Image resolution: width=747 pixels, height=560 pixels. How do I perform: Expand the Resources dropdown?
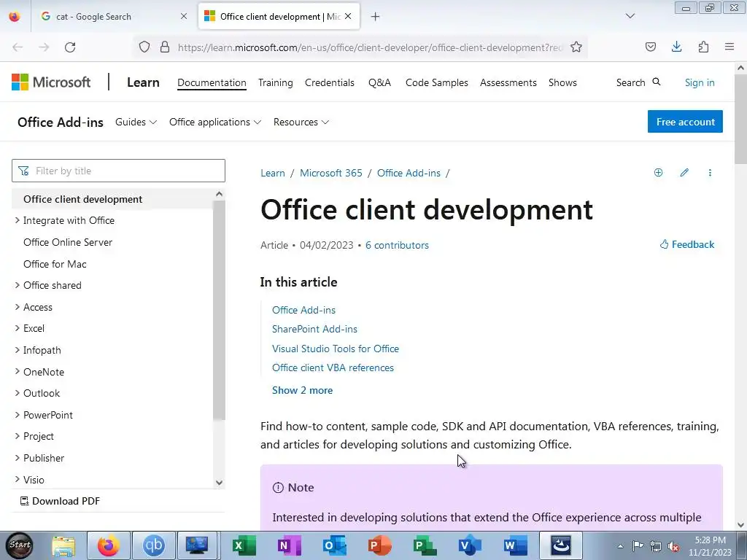(301, 122)
